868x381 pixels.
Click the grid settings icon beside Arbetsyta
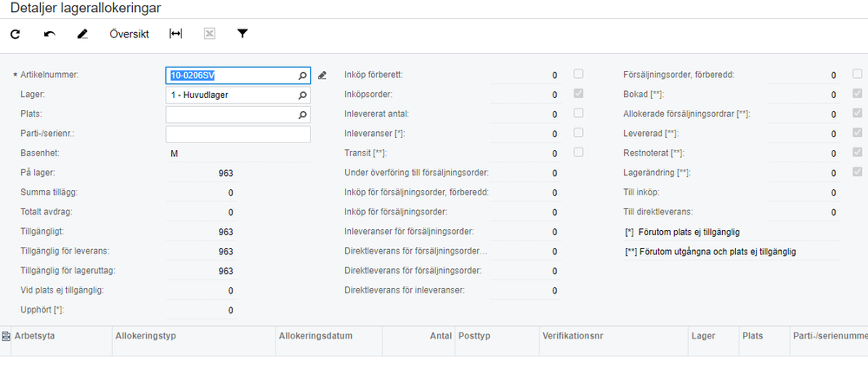click(x=6, y=334)
